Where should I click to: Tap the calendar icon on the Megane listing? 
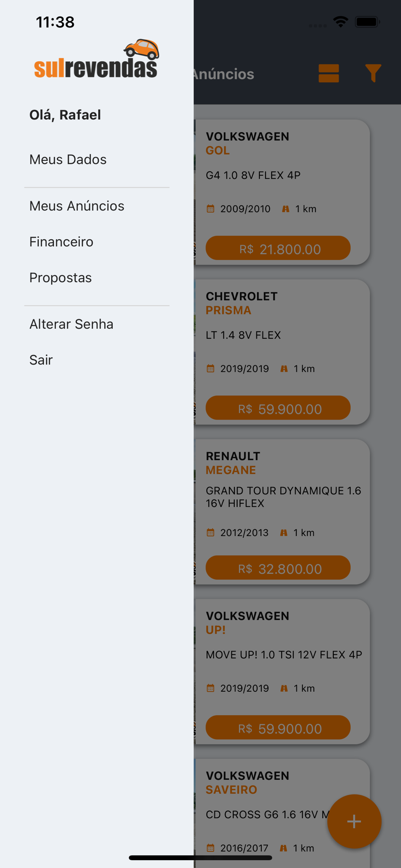[210, 533]
